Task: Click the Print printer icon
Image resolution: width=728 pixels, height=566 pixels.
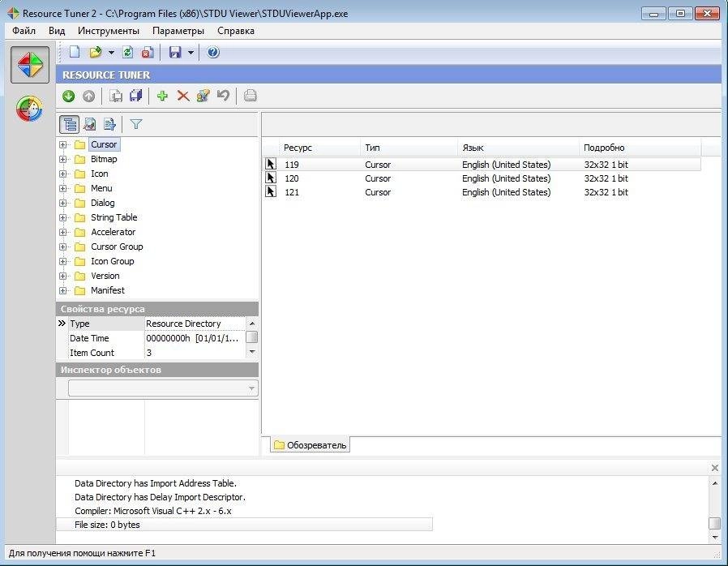Action: coord(251,96)
